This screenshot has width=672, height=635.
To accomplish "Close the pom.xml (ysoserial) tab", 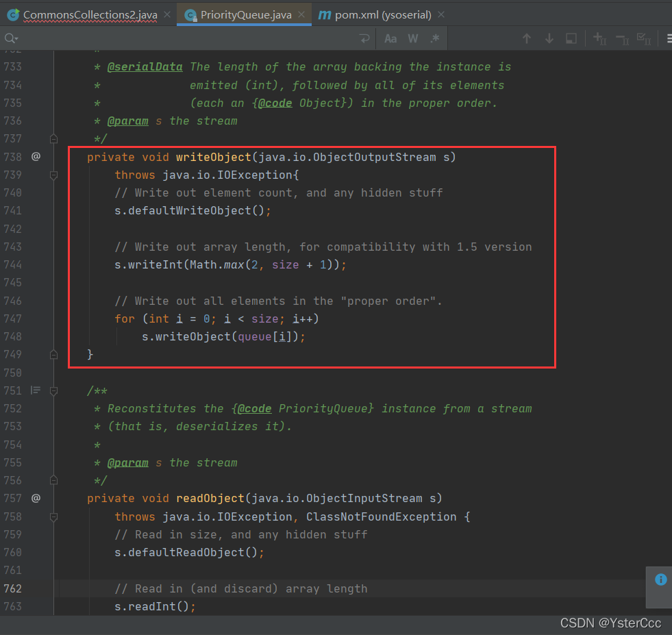I will [x=441, y=14].
